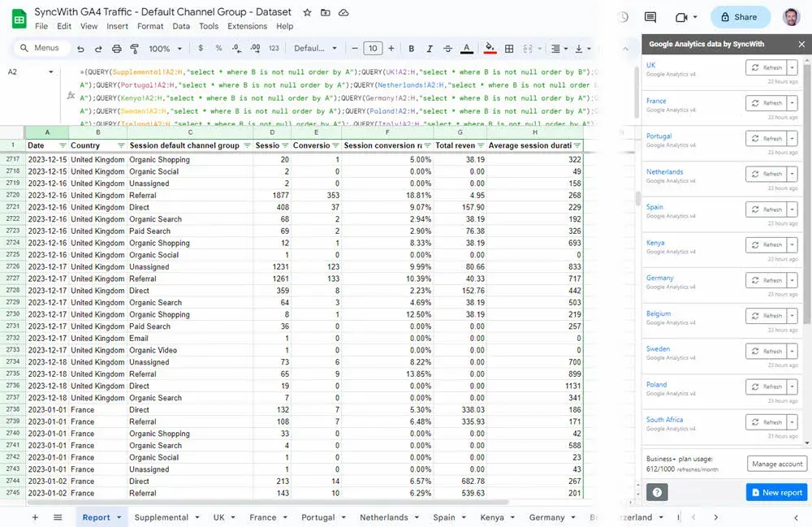Open the 100% zoom dropdown
The image size is (812, 527).
(x=165, y=49)
